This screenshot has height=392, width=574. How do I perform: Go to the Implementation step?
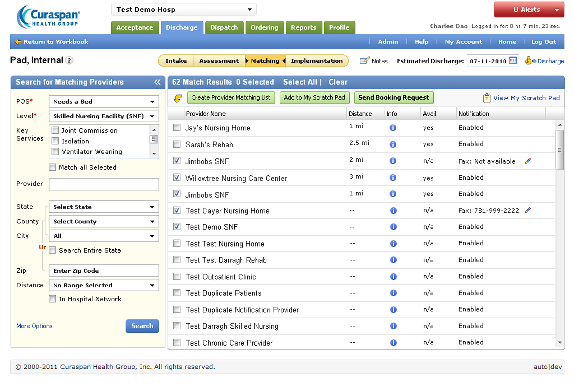click(317, 61)
